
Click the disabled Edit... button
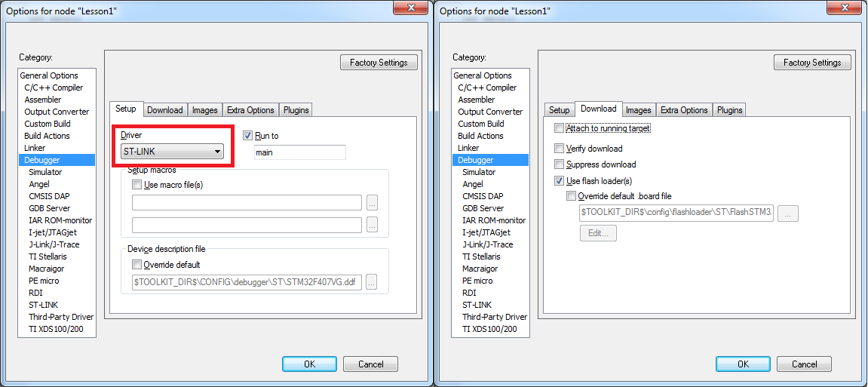[x=598, y=233]
